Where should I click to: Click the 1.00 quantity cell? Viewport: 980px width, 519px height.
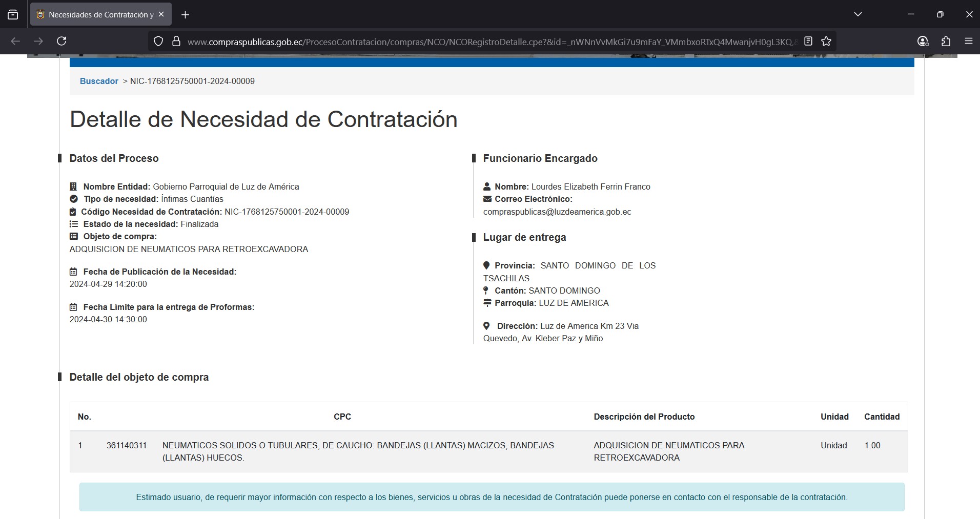point(872,445)
